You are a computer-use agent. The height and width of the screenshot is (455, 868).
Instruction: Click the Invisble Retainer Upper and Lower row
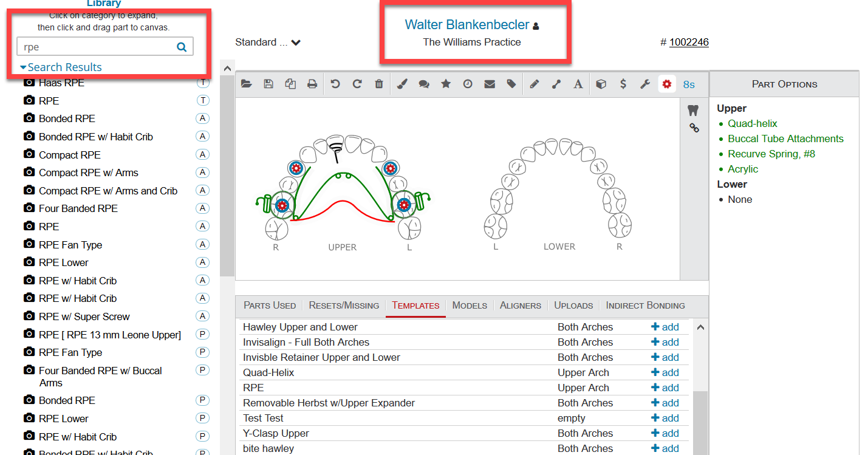pos(464,357)
